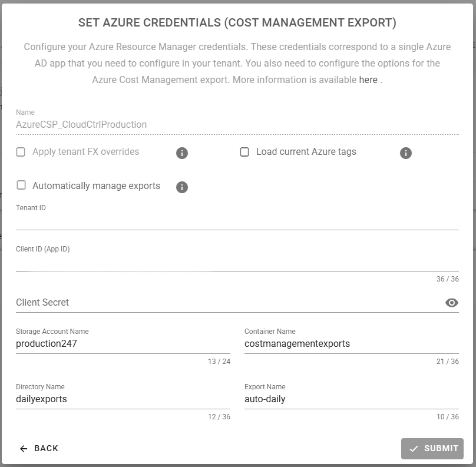Click Container Name field costmanagementexports
The image size is (476, 467).
[351, 344]
